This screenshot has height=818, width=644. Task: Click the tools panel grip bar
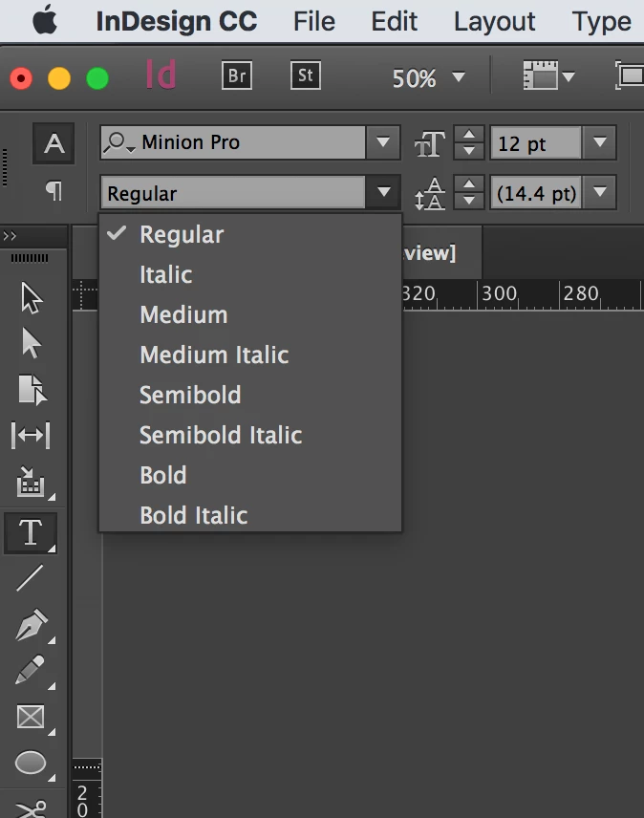[30, 258]
